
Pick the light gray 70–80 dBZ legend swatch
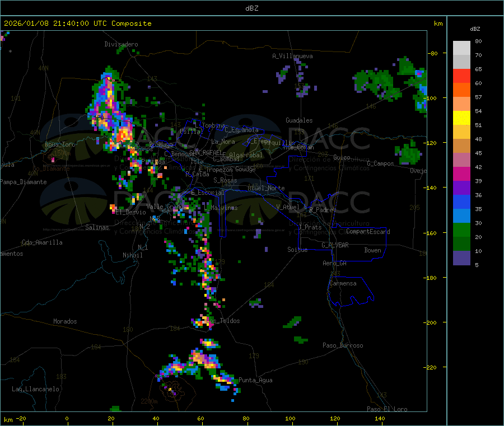click(461, 48)
